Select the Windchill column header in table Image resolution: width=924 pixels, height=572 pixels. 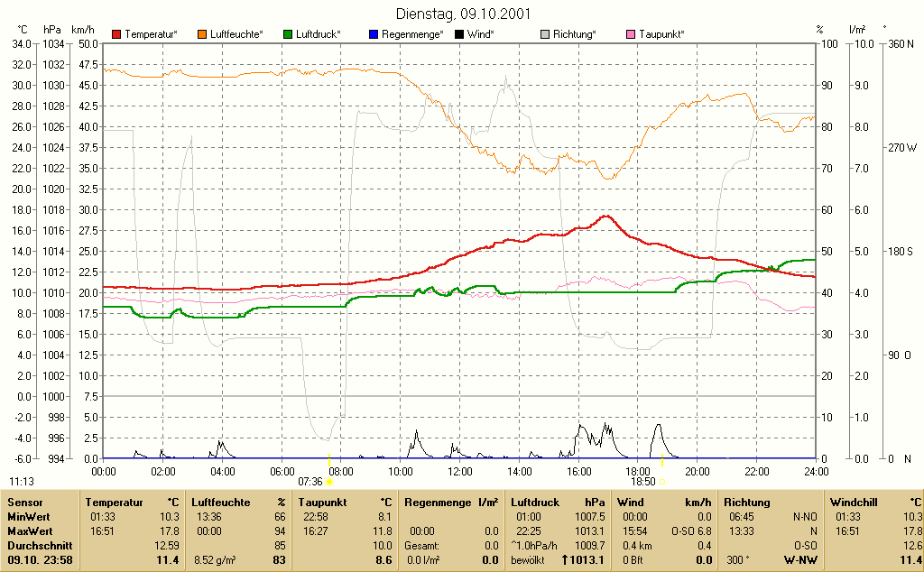click(854, 503)
